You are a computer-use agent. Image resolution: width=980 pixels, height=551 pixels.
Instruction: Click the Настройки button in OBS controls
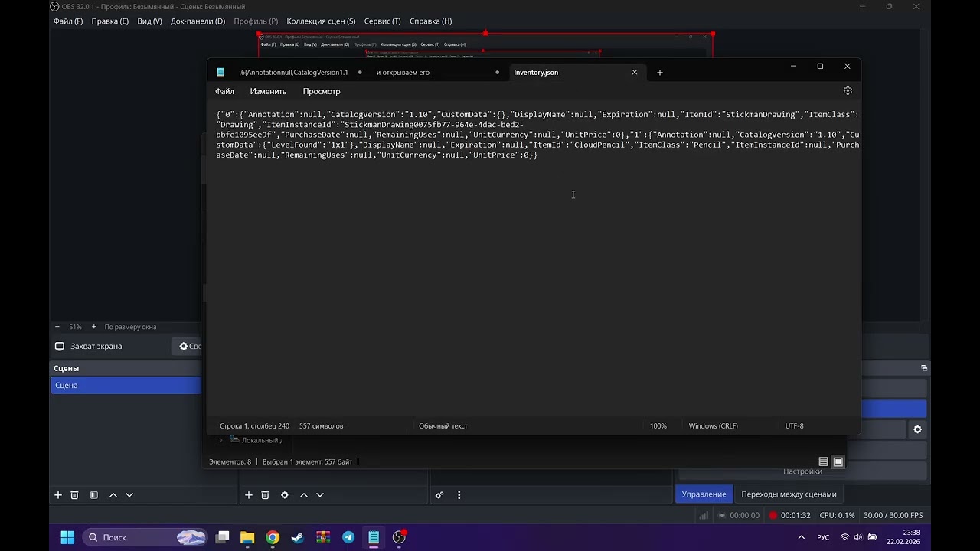click(802, 471)
